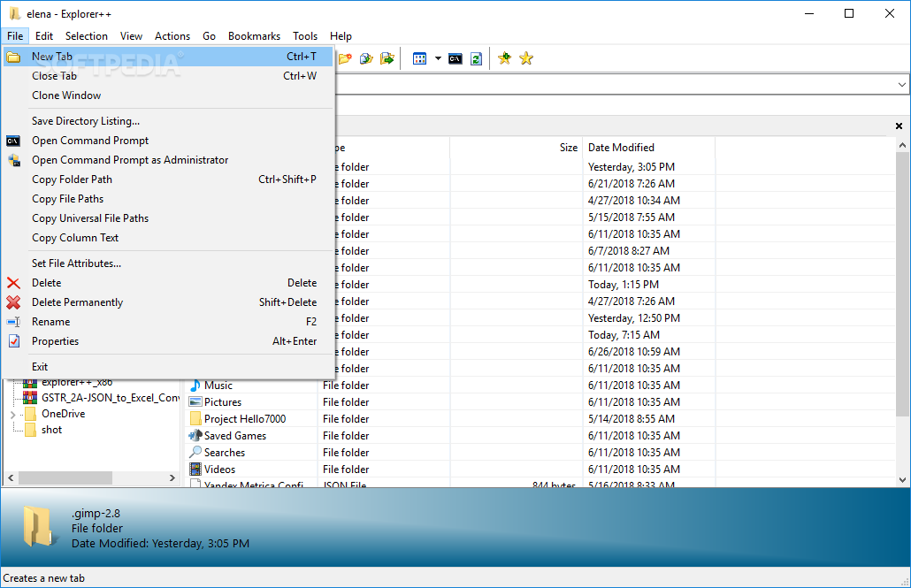Image resolution: width=911 pixels, height=588 pixels.
Task: Open the Bookmarks menu
Action: click(254, 36)
